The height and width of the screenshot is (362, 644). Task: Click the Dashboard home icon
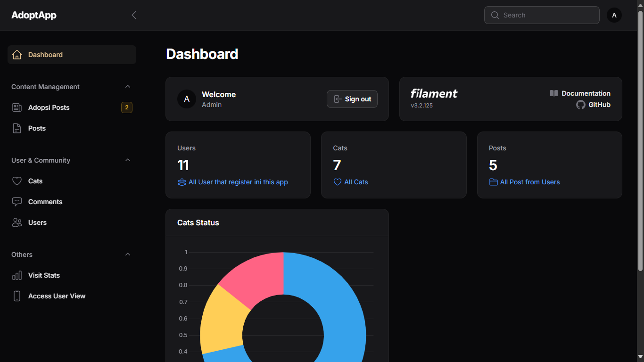point(17,54)
